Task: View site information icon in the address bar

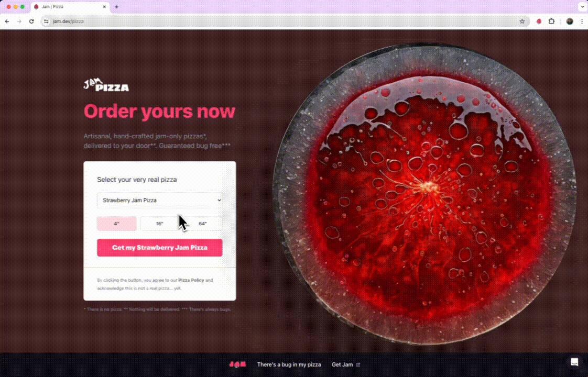Action: pyautogui.click(x=46, y=21)
